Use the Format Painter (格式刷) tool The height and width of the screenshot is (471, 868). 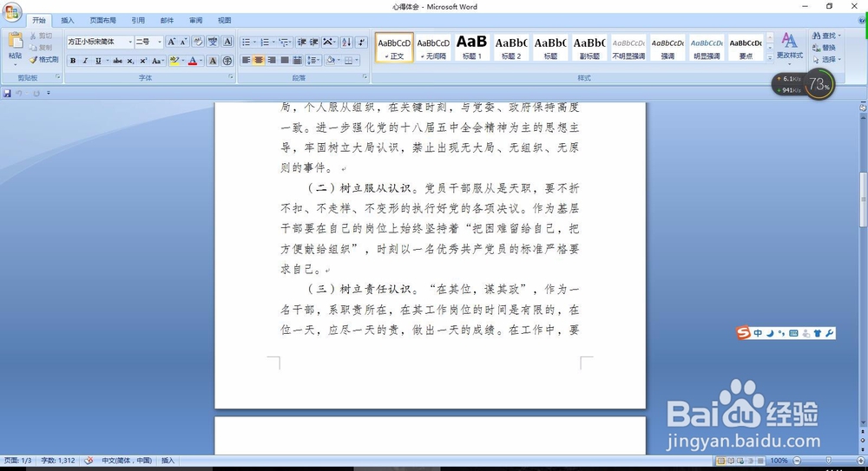click(x=44, y=59)
